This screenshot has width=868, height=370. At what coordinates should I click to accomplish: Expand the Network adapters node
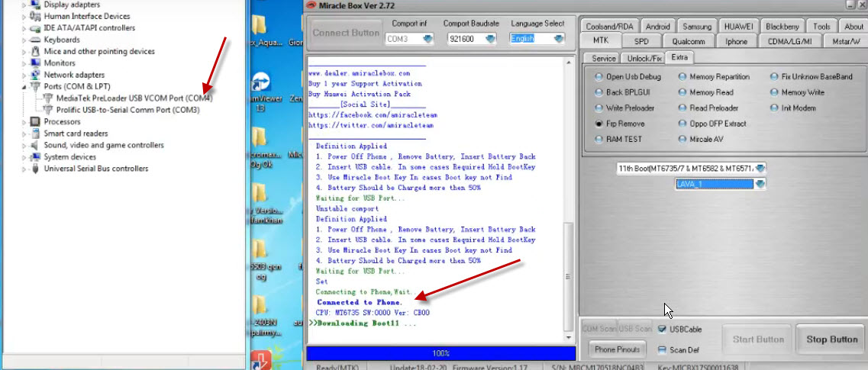(x=24, y=75)
